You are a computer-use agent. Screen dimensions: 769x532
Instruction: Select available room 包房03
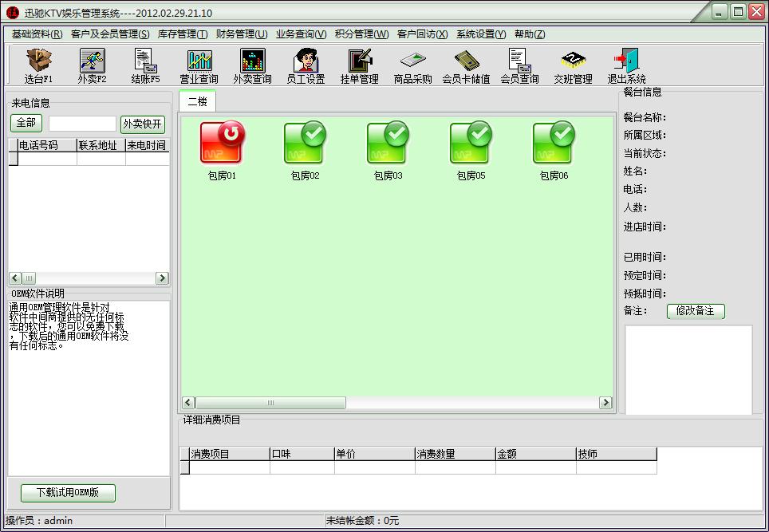(388, 151)
